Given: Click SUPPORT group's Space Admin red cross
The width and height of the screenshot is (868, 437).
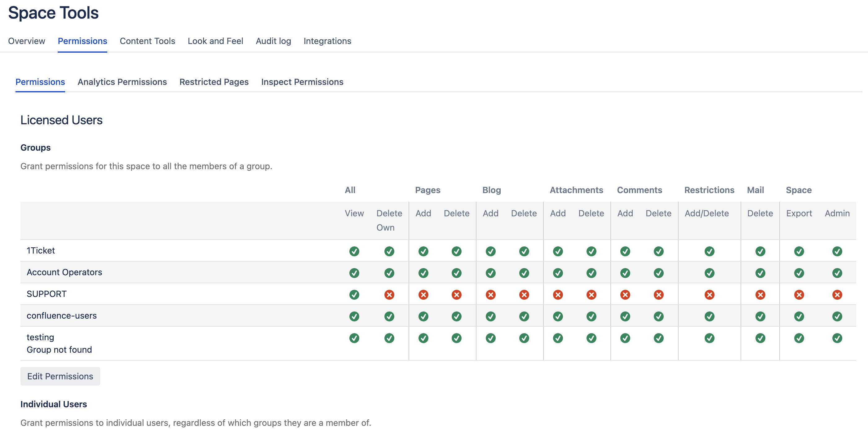Looking at the screenshot, I should [837, 295].
